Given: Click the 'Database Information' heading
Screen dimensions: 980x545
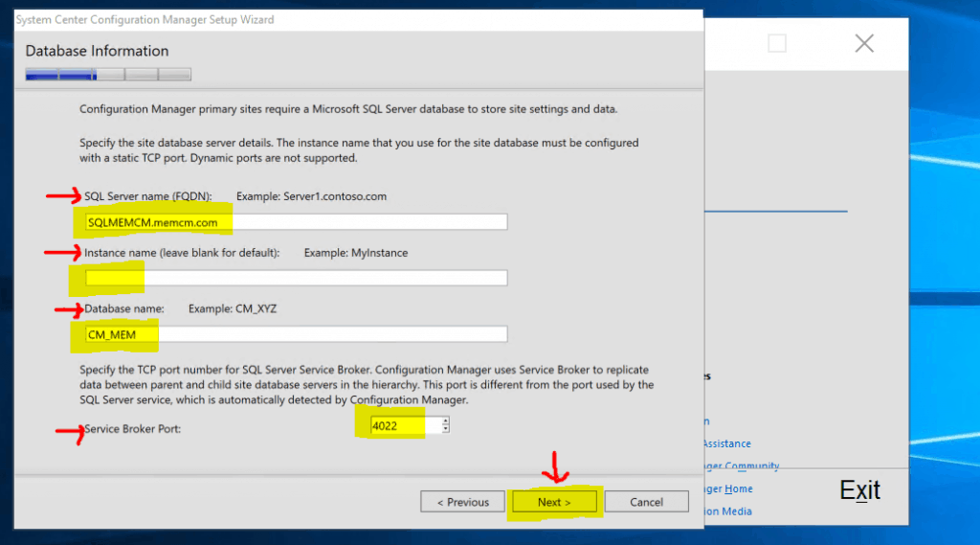Looking at the screenshot, I should [97, 51].
